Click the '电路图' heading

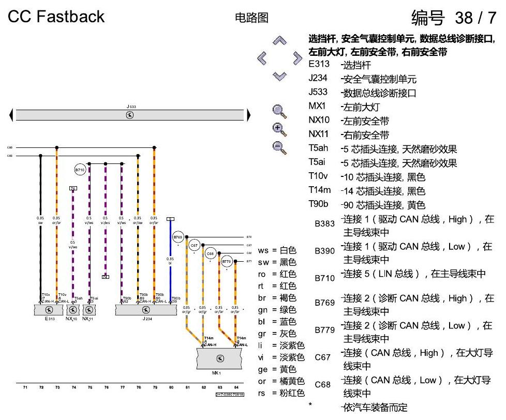click(252, 18)
